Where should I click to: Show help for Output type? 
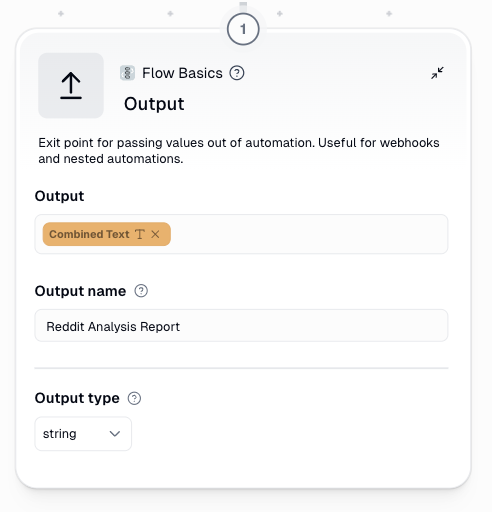pos(134,398)
